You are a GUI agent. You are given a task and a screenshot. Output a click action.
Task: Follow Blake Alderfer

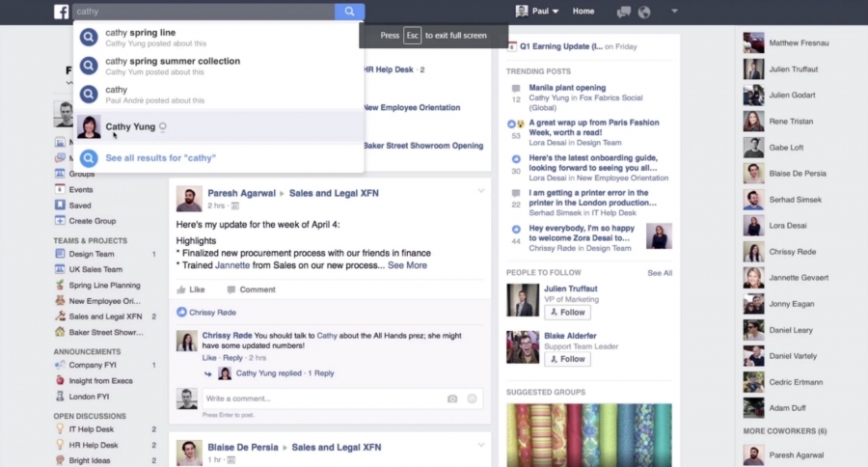pos(567,359)
